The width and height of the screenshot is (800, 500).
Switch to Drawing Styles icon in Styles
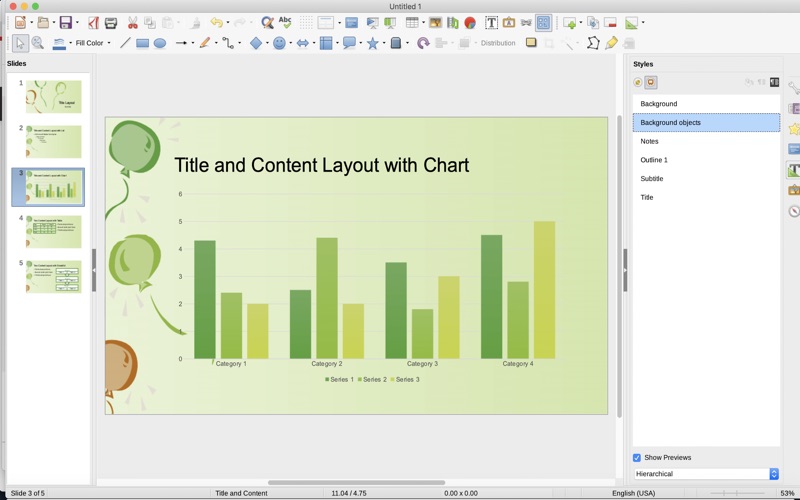pyautogui.click(x=638, y=82)
